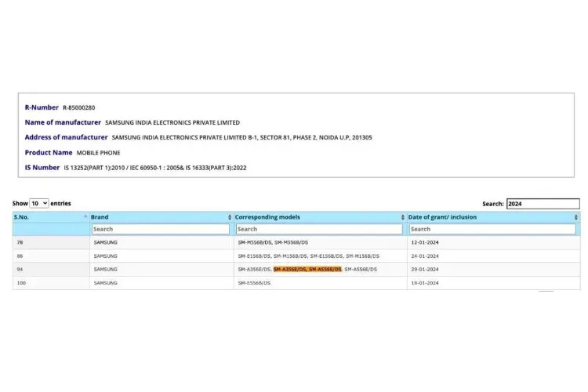Click the SM-E556B/DS model cell
The image size is (588, 392).
click(x=256, y=282)
